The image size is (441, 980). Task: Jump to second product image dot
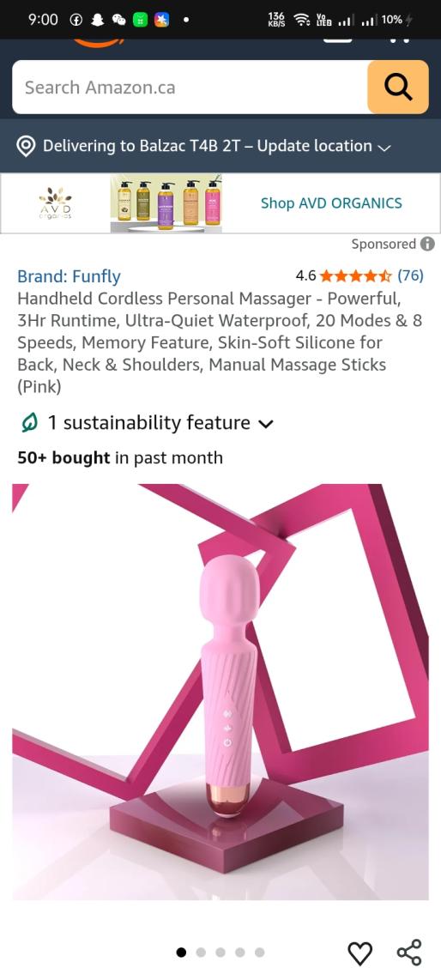click(201, 953)
